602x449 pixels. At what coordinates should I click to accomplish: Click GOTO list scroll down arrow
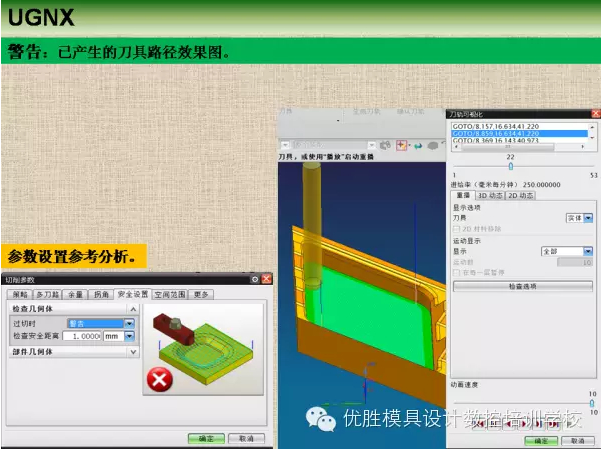tap(592, 138)
